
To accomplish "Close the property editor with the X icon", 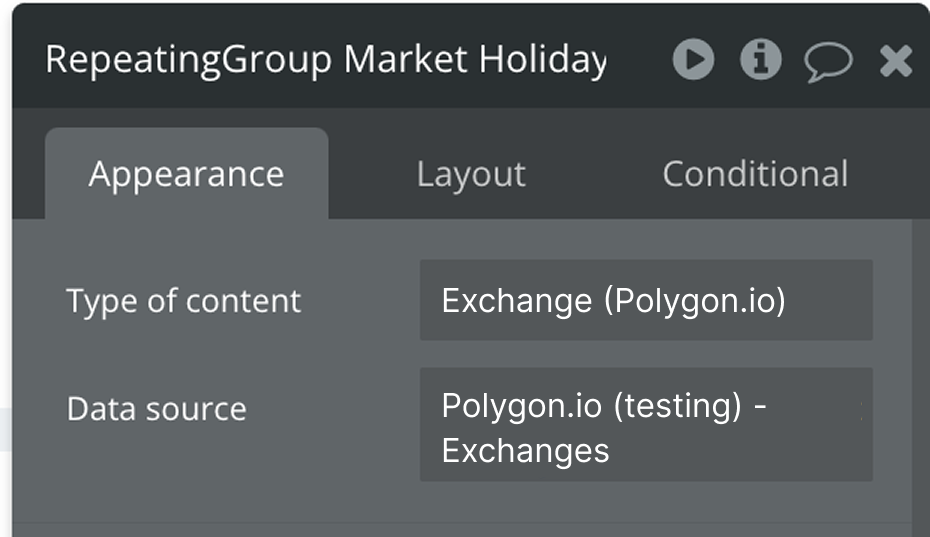I will pos(895,62).
